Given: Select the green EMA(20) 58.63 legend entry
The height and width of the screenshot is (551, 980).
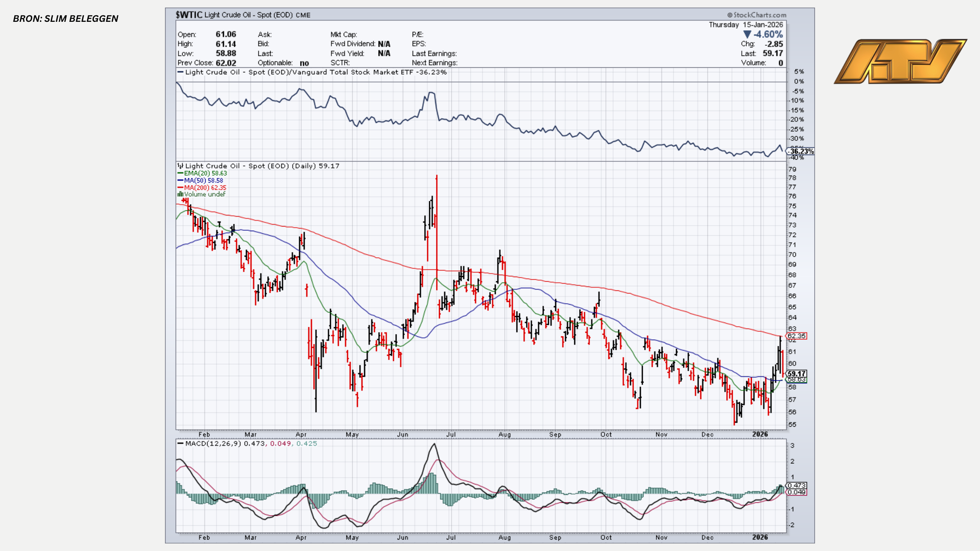Looking at the screenshot, I should pyautogui.click(x=203, y=173).
